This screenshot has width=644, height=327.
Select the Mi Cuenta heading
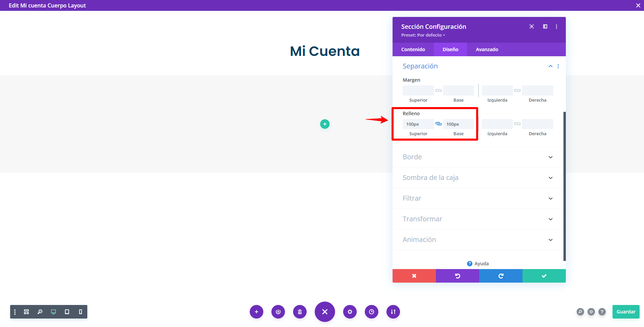[325, 51]
